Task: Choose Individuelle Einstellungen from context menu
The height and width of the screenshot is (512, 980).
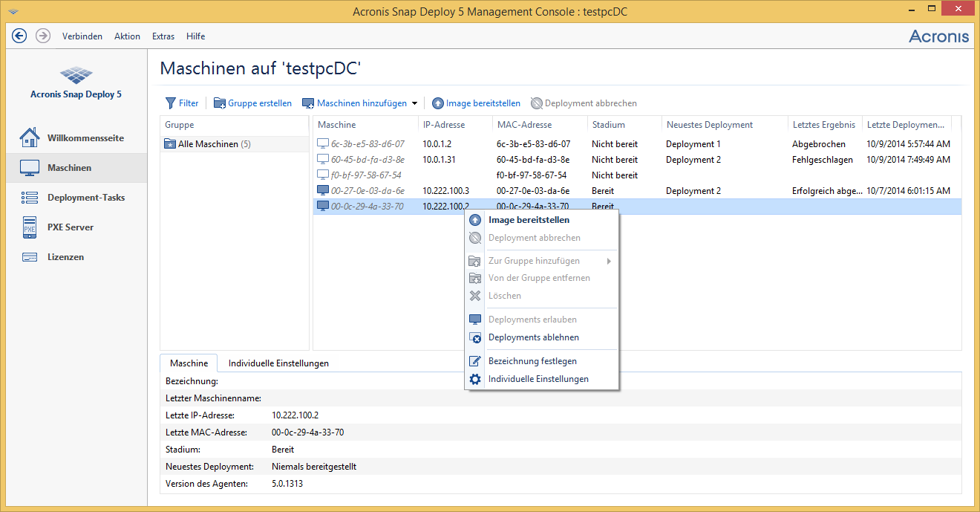Action: [x=542, y=379]
